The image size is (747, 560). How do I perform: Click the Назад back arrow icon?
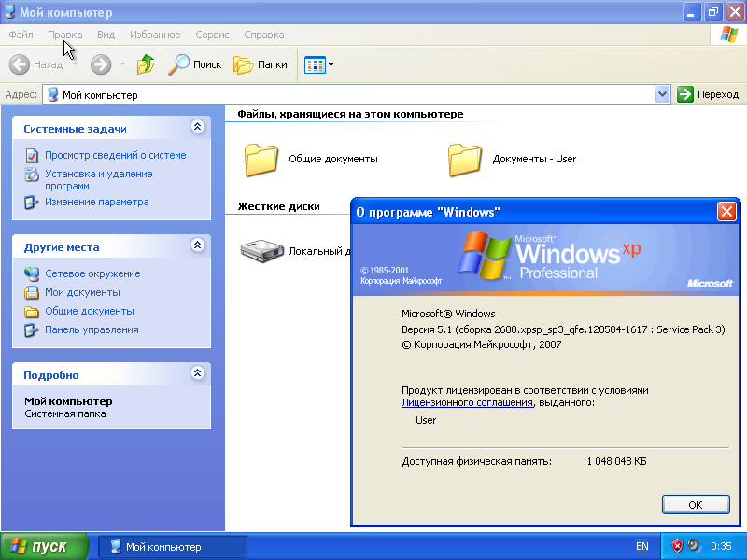pyautogui.click(x=20, y=64)
